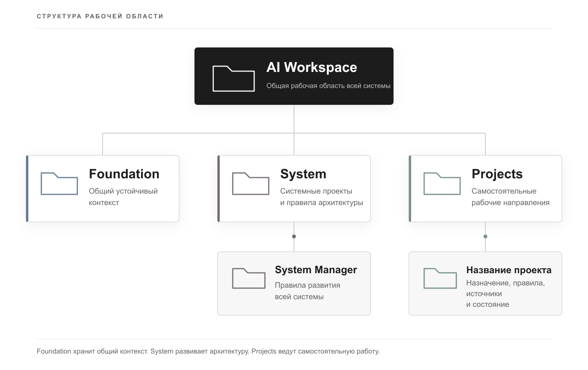
Task: Select 'Общий устойчивый контекст' description
Action: click(x=123, y=197)
